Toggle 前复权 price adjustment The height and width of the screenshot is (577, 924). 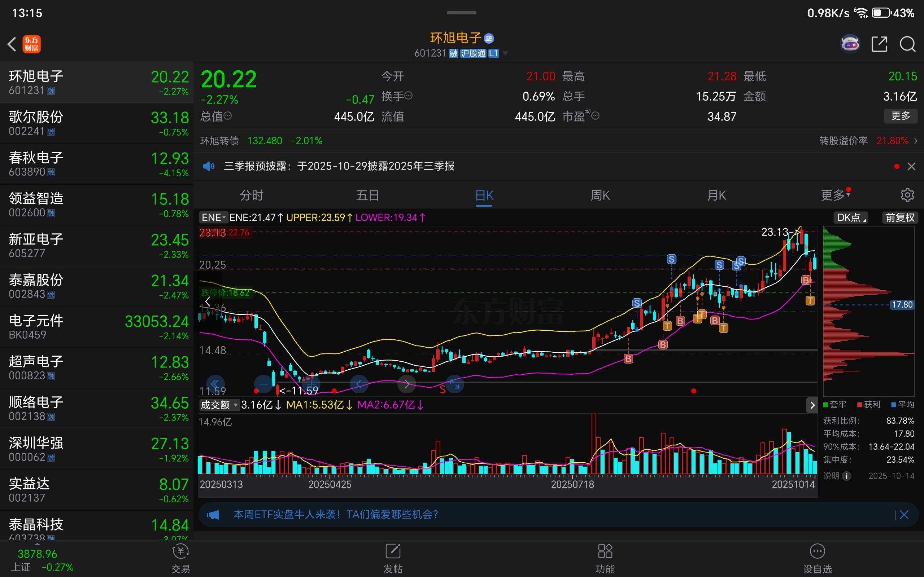899,217
